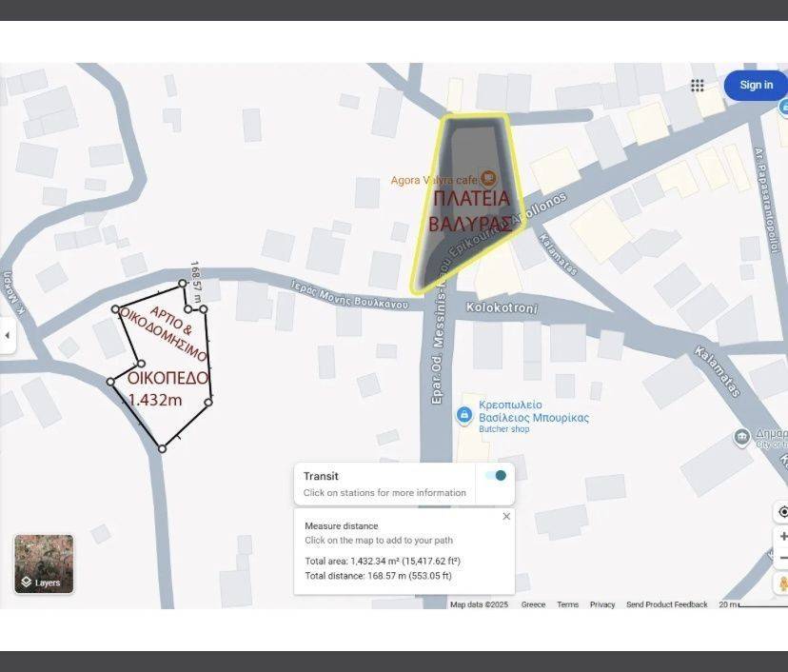788x672 pixels.
Task: Click the Κρεοπωλείο Βασίλειος Μπουρίκας label
Action: pyautogui.click(x=533, y=410)
